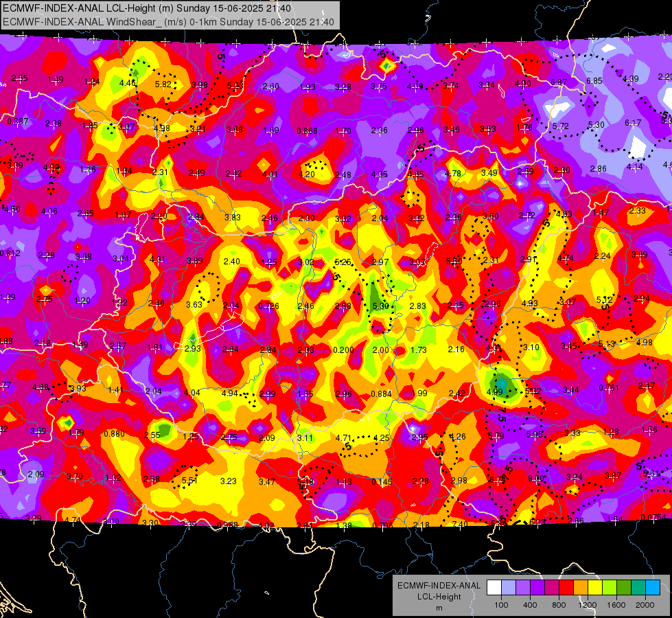672x618 pixels.
Task: Click the wind shear value 0.868
Action: pos(307,130)
